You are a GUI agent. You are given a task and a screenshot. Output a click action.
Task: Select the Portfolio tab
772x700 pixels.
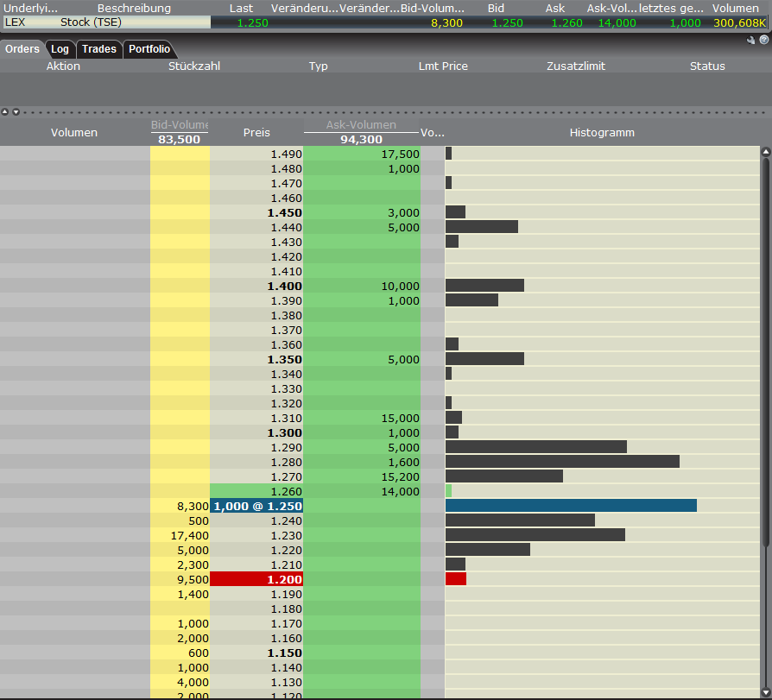coord(149,49)
